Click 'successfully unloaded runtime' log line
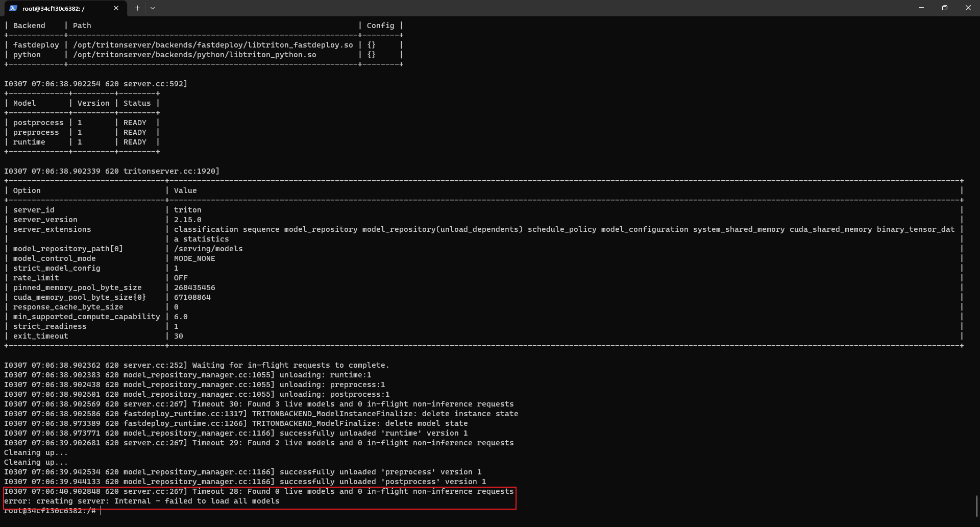 [x=236, y=433]
